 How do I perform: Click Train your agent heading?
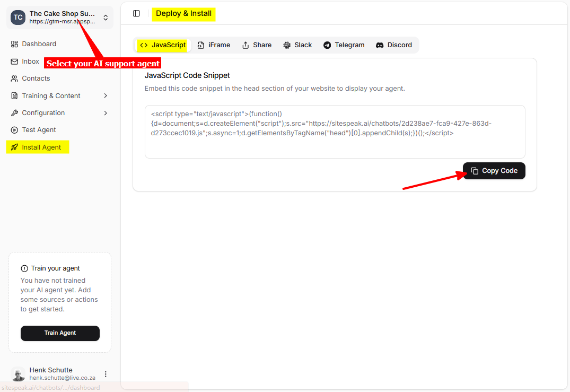[x=55, y=268]
